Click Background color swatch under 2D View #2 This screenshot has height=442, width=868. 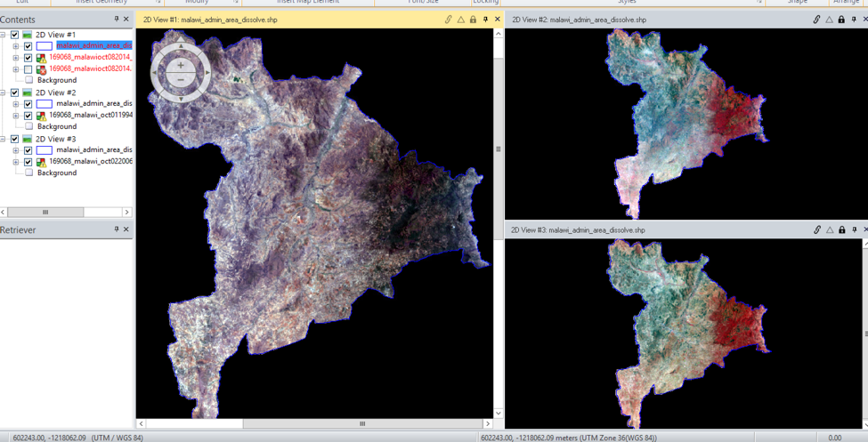(x=28, y=126)
